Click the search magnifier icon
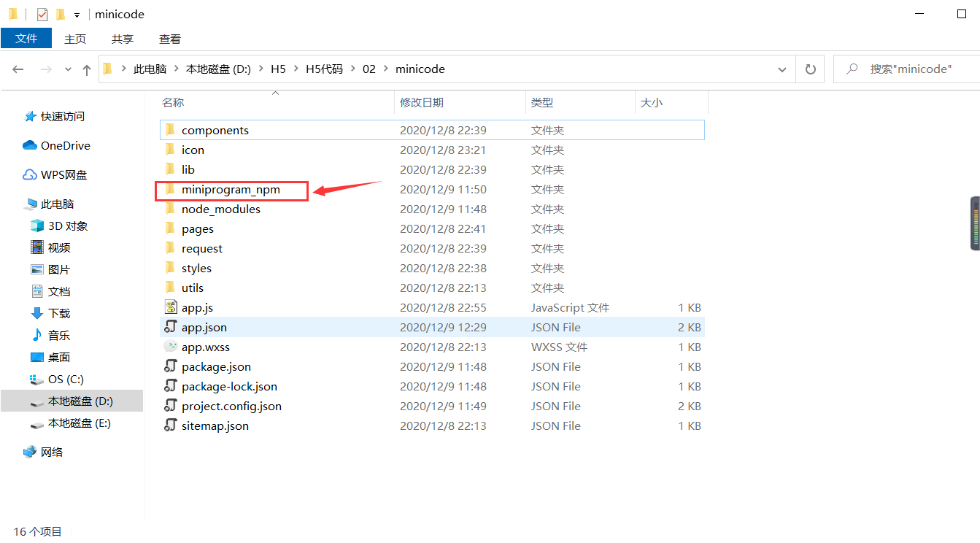The width and height of the screenshot is (980, 543). click(x=852, y=69)
